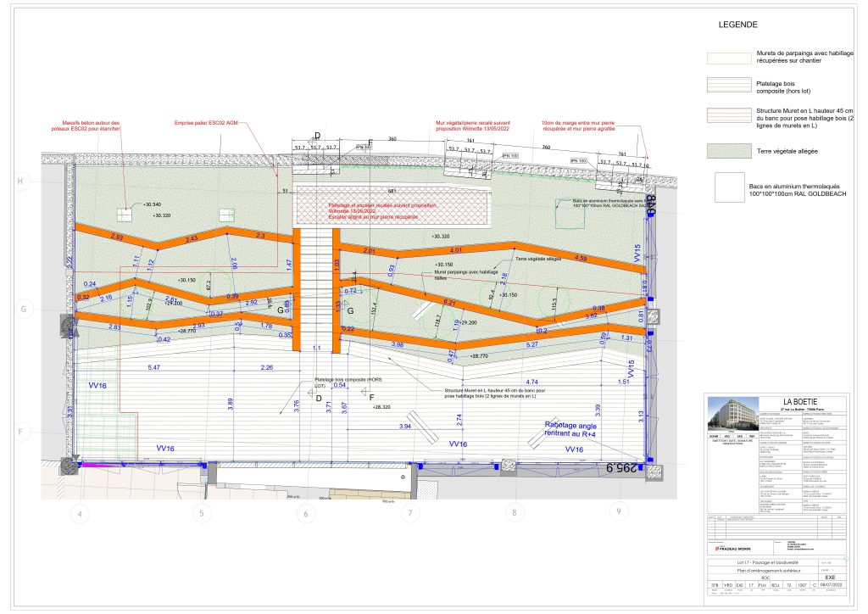Viewport: 868px width, 614px height.
Task: Click column grid marker 4
Action: (x=80, y=512)
